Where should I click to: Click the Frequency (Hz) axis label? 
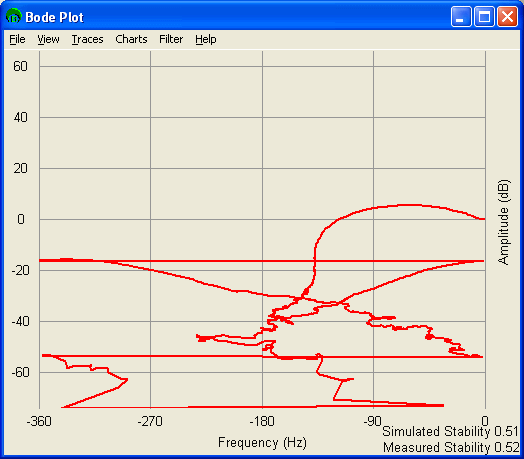(262, 443)
